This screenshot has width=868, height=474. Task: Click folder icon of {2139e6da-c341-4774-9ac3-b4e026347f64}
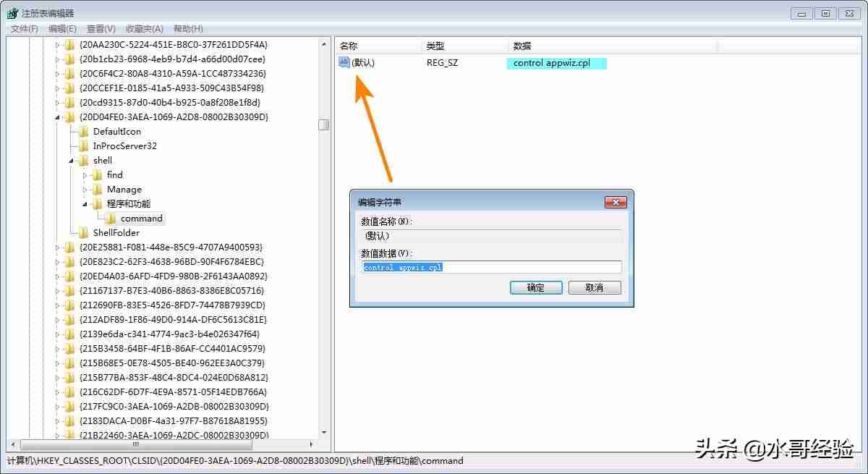point(70,334)
